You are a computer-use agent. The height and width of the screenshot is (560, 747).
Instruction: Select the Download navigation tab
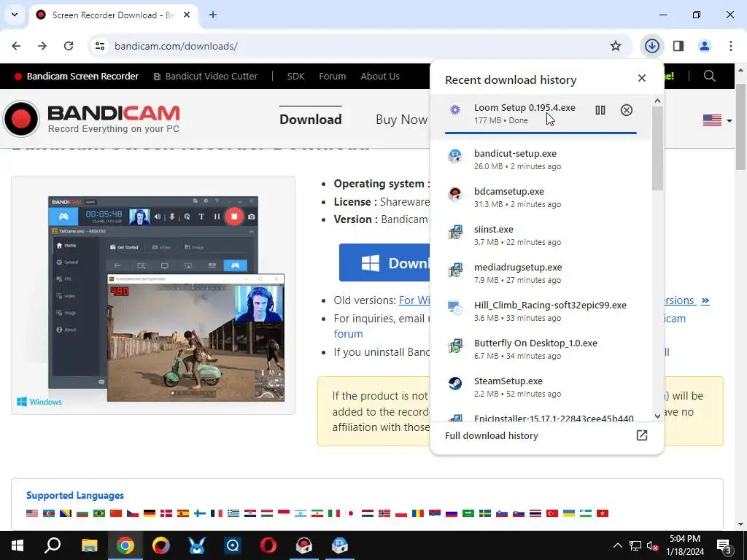click(310, 119)
